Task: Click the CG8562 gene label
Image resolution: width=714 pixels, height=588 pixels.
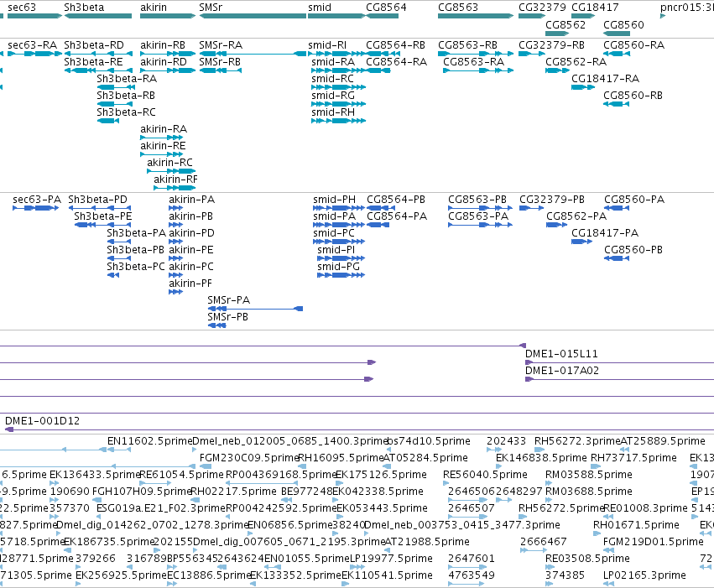Action: pos(565,25)
